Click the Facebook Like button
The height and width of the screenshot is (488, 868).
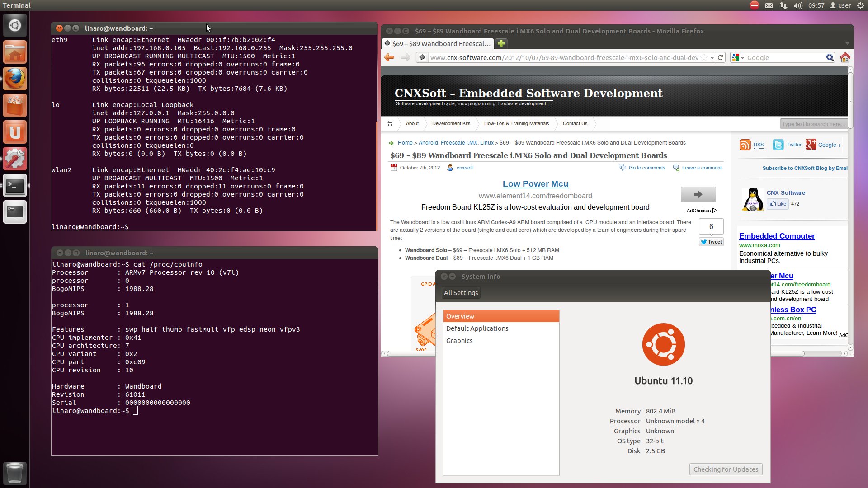click(x=778, y=204)
